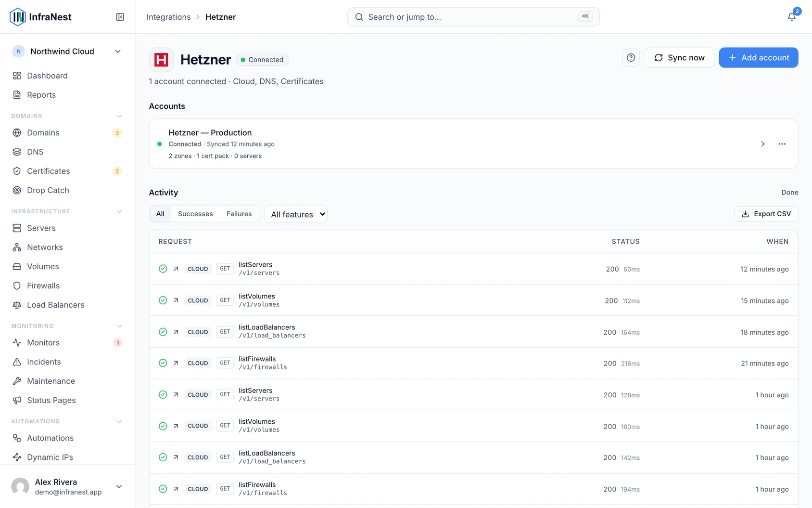Select the All activity tab
This screenshot has width=812, height=508.
pyautogui.click(x=160, y=214)
